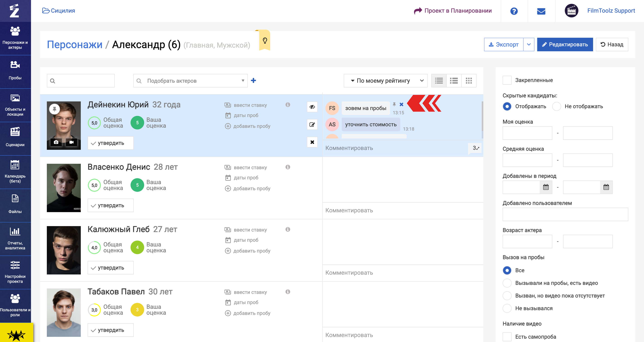
Task: Click edit note icon for Дейнекин Юрий
Action: point(312,124)
